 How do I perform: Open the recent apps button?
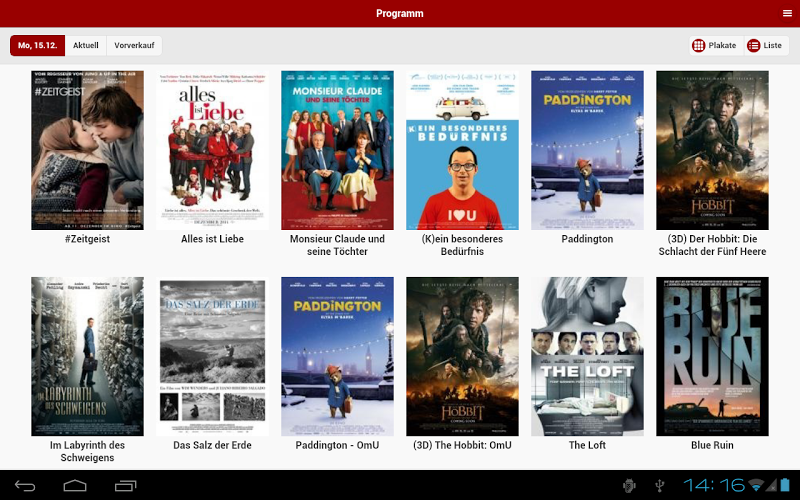pyautogui.click(x=126, y=486)
